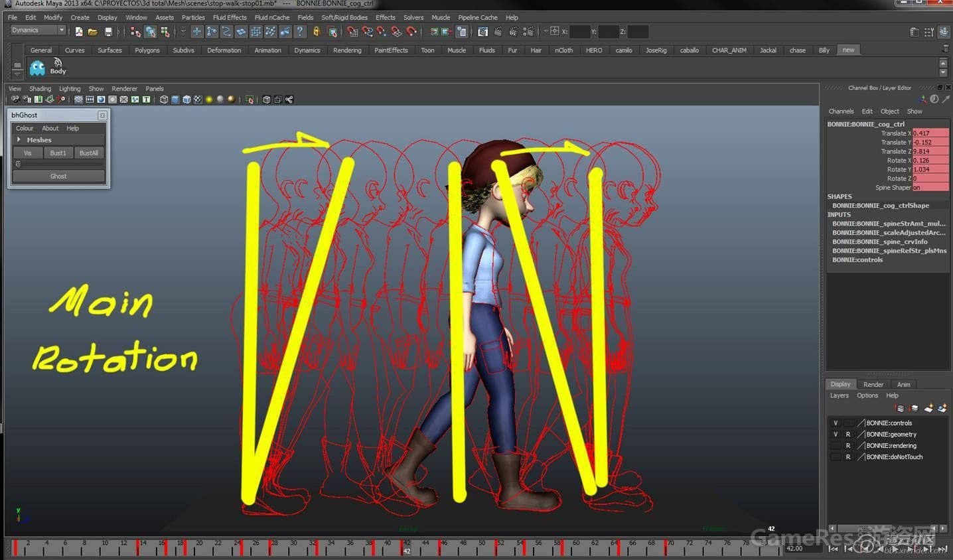Create new empty layer icon
Screen dimensions: 953x560
click(x=928, y=408)
